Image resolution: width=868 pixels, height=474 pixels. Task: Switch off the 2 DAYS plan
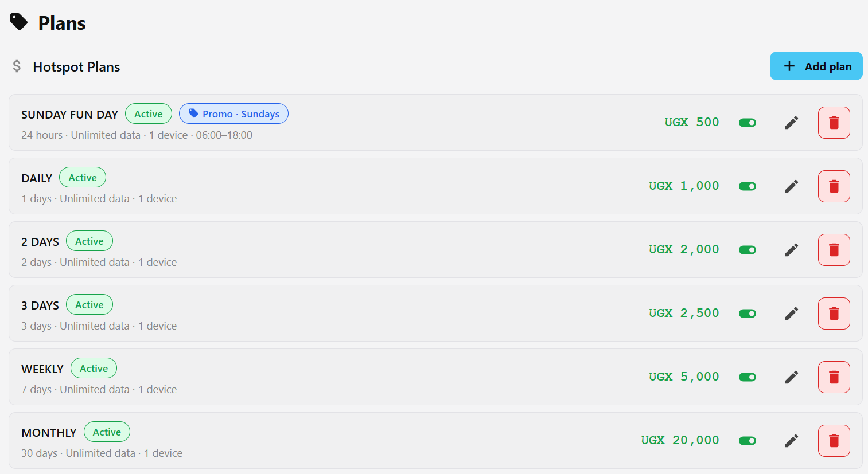[x=748, y=250]
